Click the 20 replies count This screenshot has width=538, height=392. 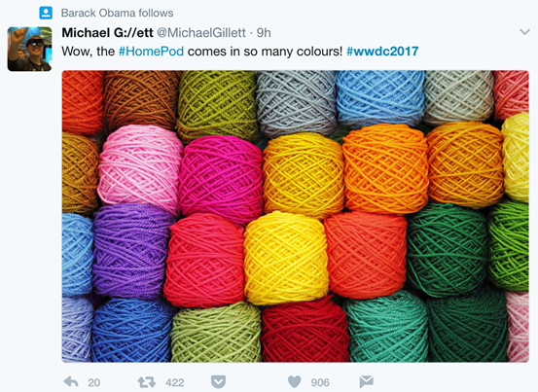click(93, 382)
